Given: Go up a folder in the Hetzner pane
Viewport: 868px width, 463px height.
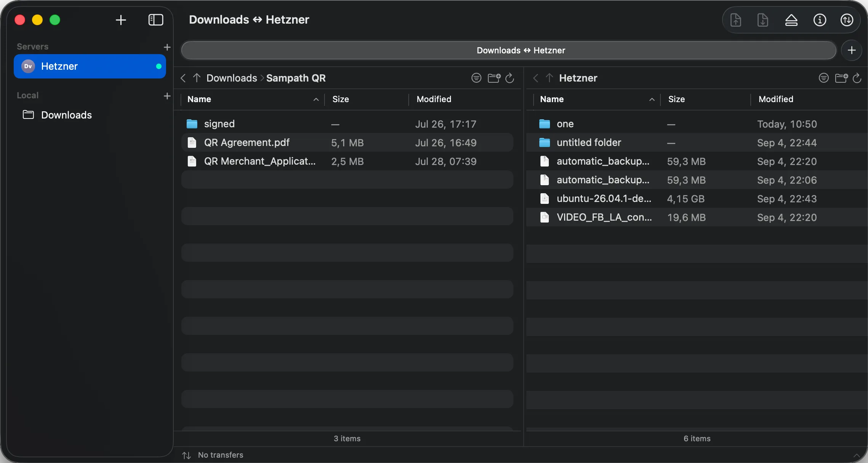Looking at the screenshot, I should point(549,78).
